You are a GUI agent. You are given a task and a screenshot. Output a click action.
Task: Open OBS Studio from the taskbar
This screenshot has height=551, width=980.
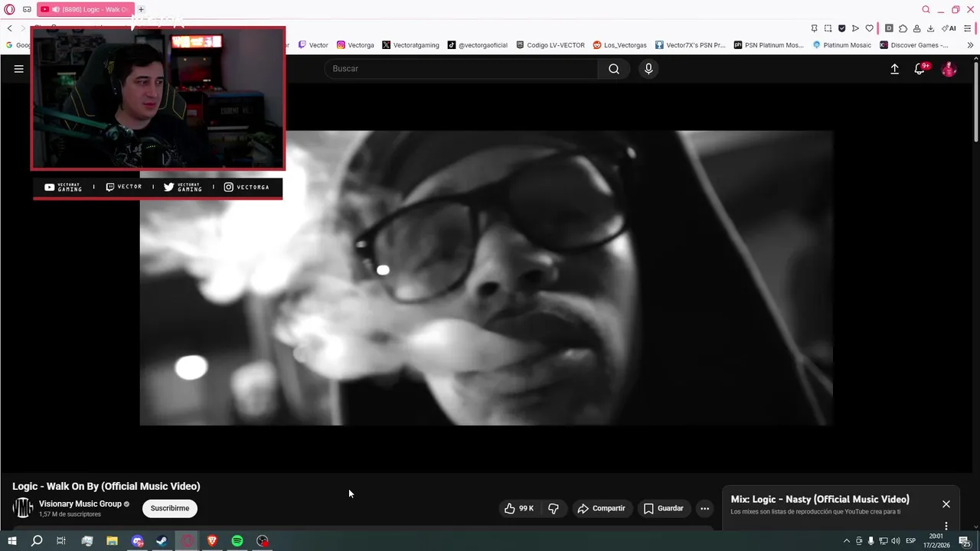(263, 541)
